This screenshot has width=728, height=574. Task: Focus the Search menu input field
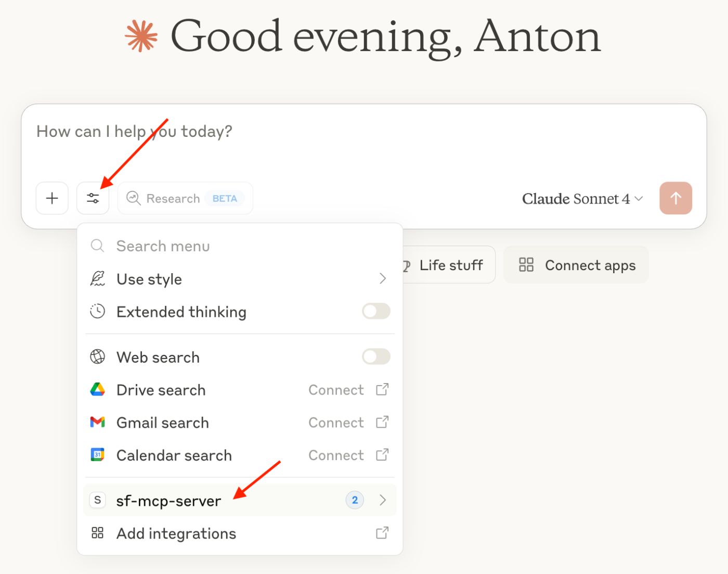click(x=240, y=246)
